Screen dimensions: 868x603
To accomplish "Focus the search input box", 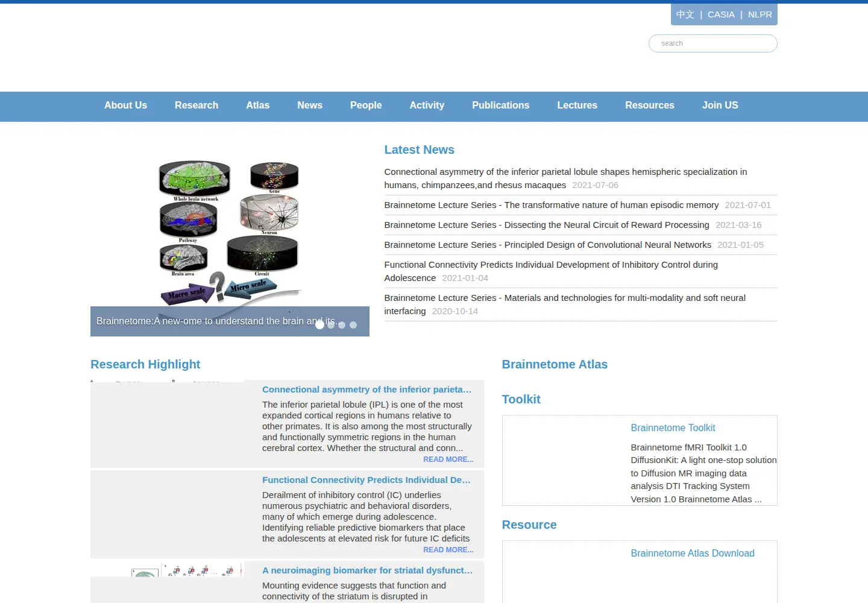I will [x=712, y=43].
